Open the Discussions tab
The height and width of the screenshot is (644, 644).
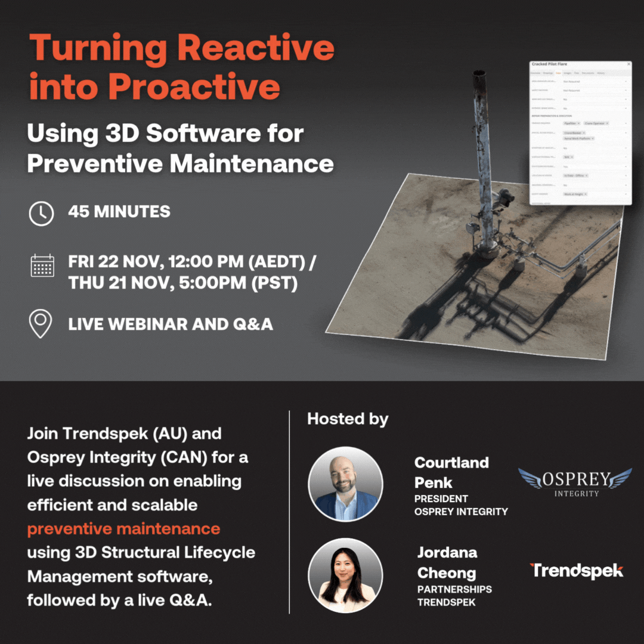[x=589, y=73]
